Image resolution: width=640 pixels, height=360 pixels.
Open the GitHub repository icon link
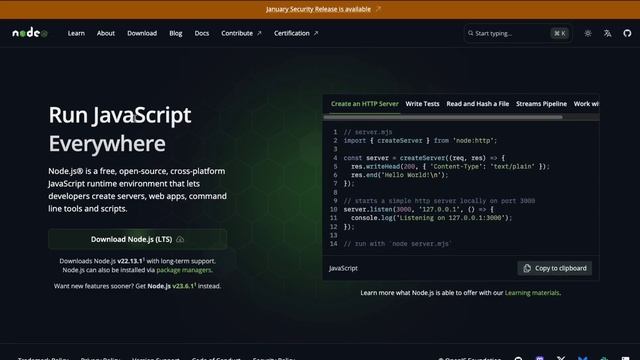[627, 33]
